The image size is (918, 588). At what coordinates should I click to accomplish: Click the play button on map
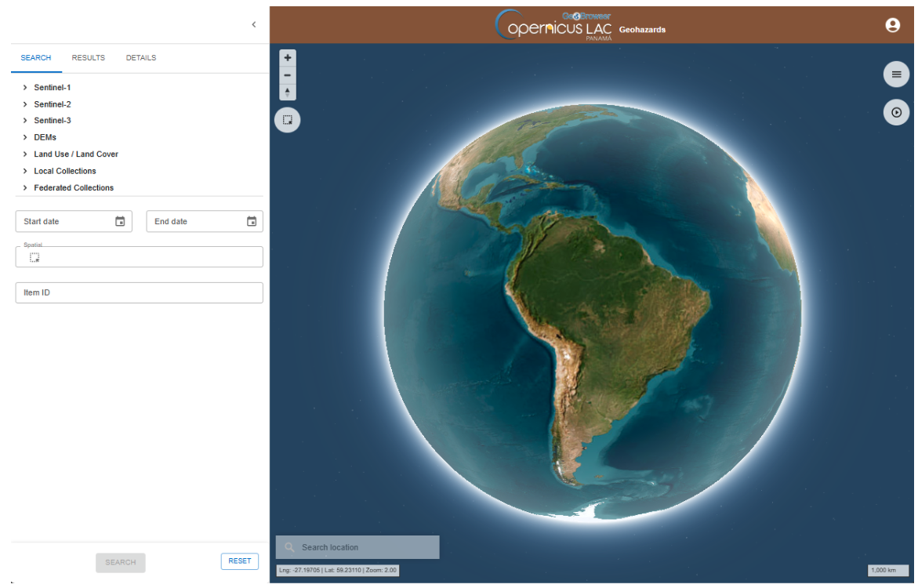pyautogui.click(x=896, y=112)
